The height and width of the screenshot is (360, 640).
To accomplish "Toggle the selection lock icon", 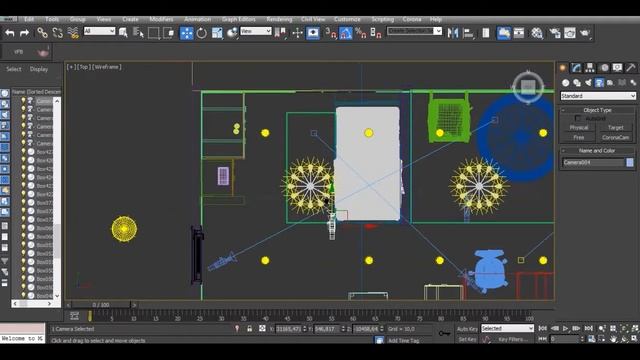I will (x=249, y=329).
